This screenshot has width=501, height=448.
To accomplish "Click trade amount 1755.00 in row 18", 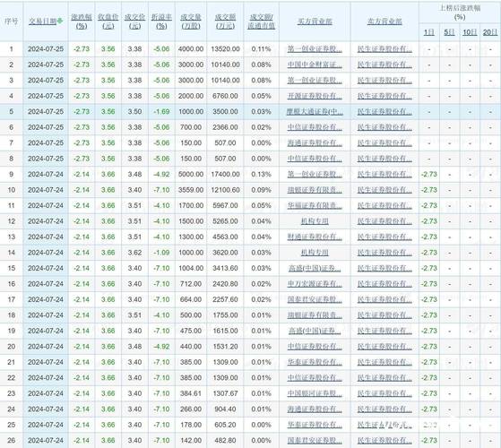I will (225, 315).
